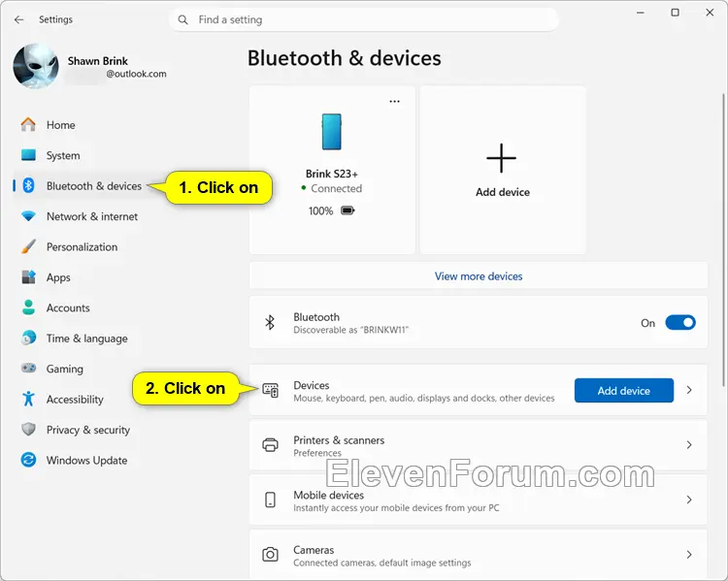Click the Shawn Brink profile avatar
The width and height of the screenshot is (728, 581).
pyautogui.click(x=36, y=66)
